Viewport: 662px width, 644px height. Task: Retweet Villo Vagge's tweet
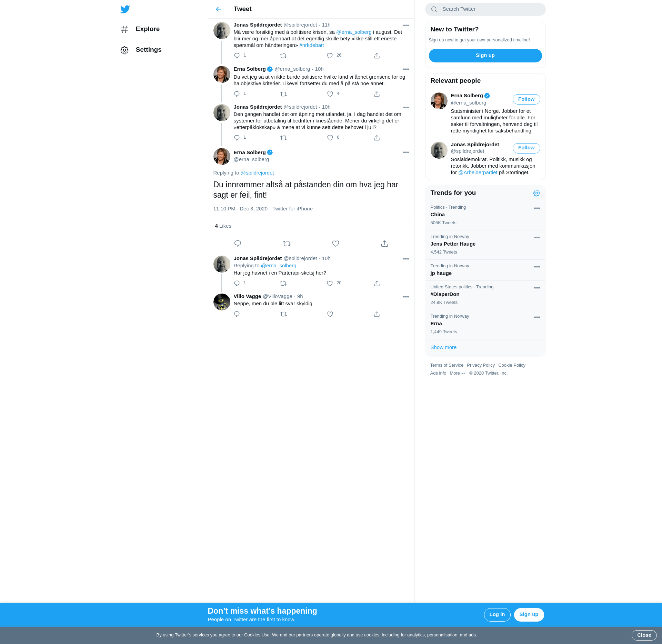pyautogui.click(x=283, y=314)
